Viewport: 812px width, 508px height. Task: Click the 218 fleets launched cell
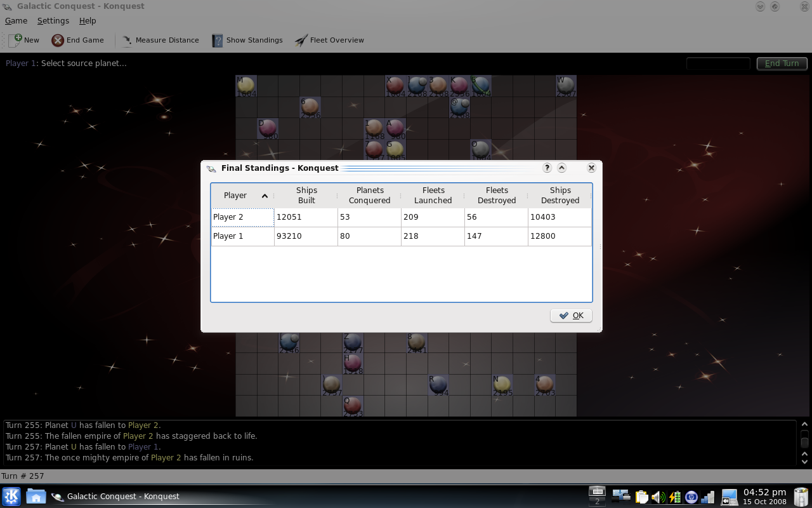pyautogui.click(x=433, y=236)
